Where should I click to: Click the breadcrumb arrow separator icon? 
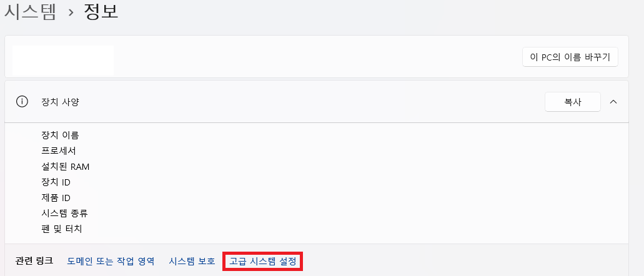[x=71, y=12]
